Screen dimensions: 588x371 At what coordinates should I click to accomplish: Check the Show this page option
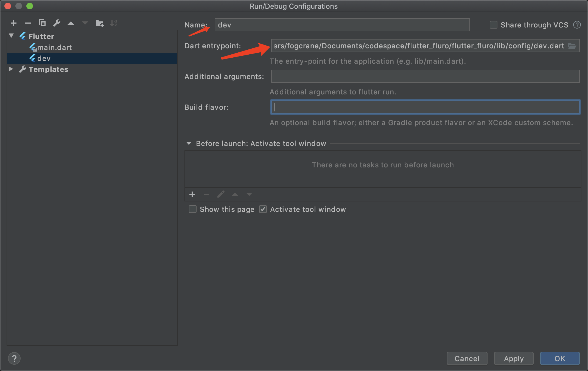pos(193,209)
